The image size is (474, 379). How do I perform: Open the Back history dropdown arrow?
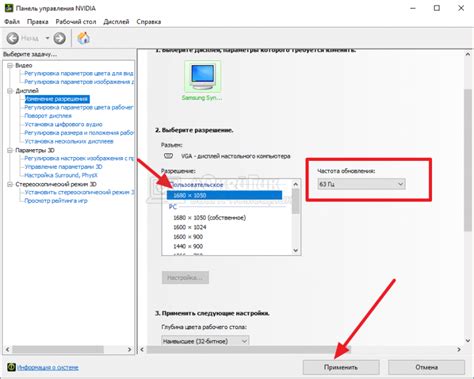(x=47, y=38)
